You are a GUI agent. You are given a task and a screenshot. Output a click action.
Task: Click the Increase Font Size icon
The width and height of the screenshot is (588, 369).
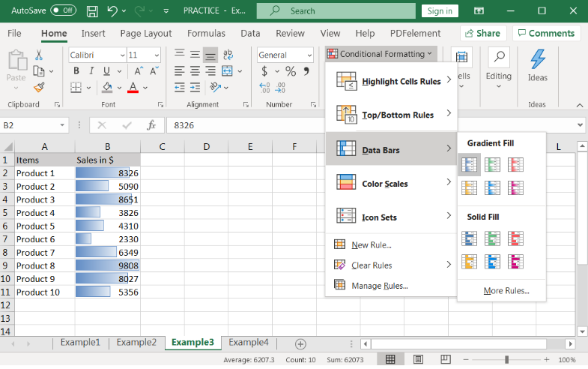139,71
